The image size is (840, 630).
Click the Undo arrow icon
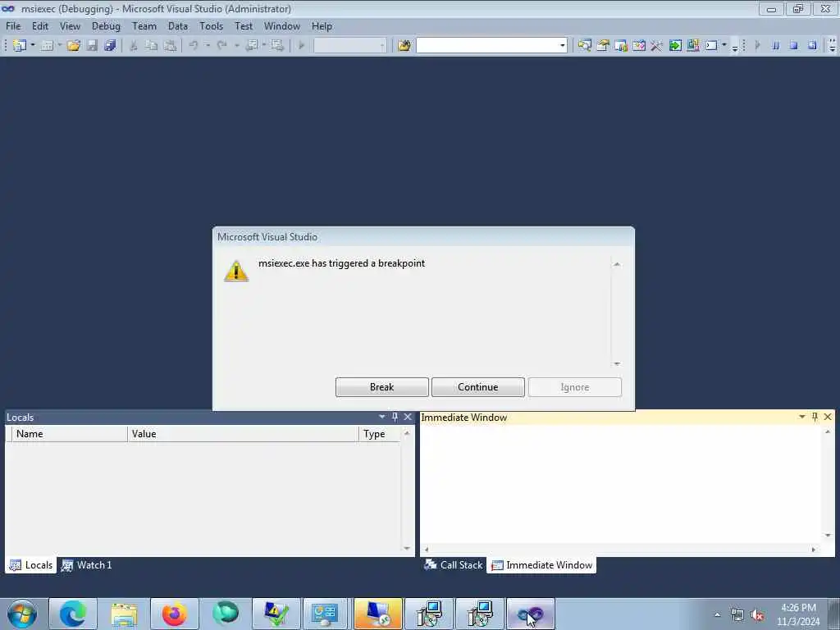(x=194, y=46)
